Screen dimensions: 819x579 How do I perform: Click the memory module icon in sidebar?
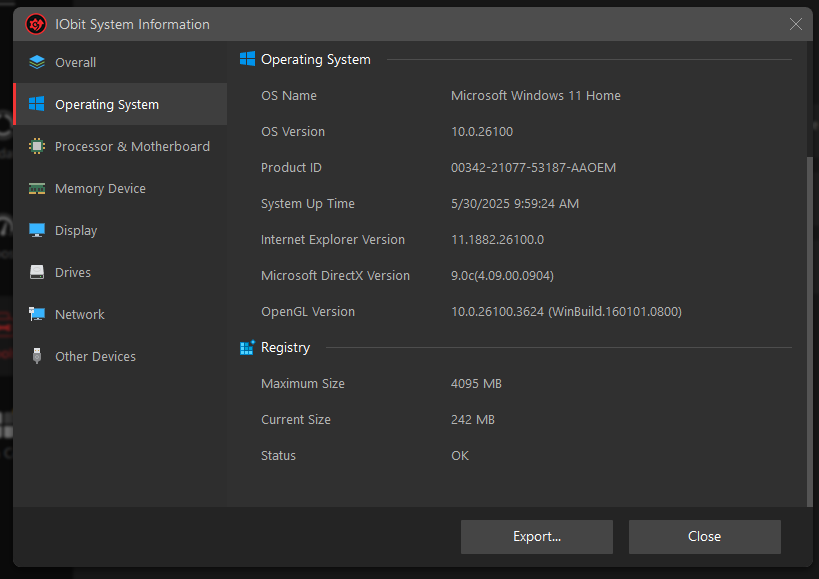click(37, 188)
